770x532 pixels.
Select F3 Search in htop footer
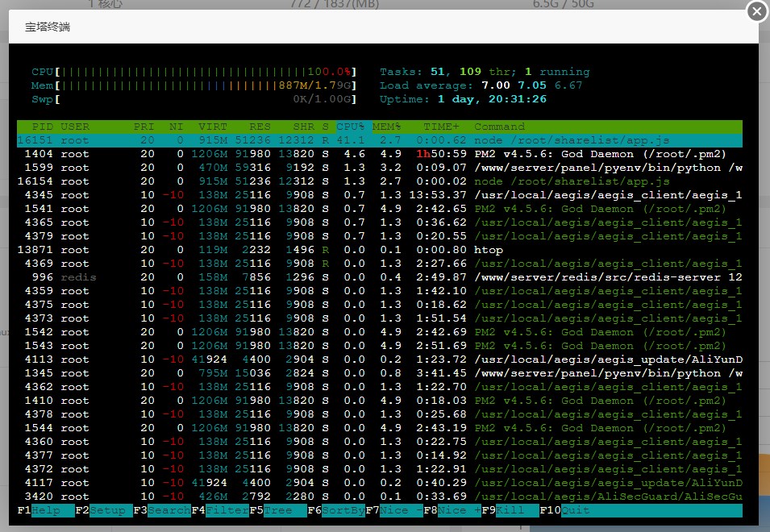click(162, 510)
